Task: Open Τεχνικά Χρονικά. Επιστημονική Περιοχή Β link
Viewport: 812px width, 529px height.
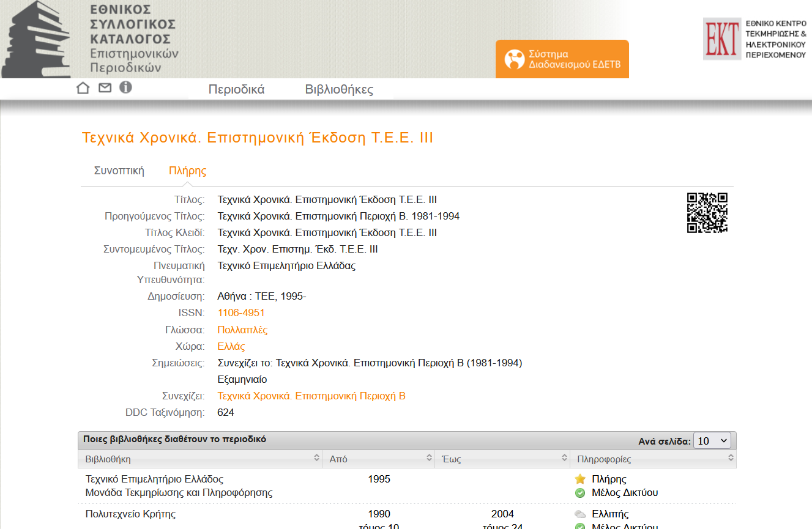Action: [x=311, y=396]
